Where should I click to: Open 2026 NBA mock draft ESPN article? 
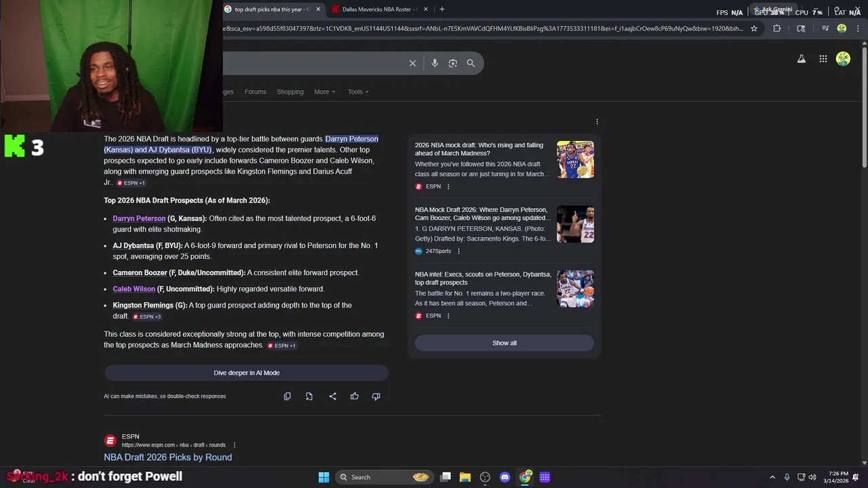pyautogui.click(x=479, y=149)
